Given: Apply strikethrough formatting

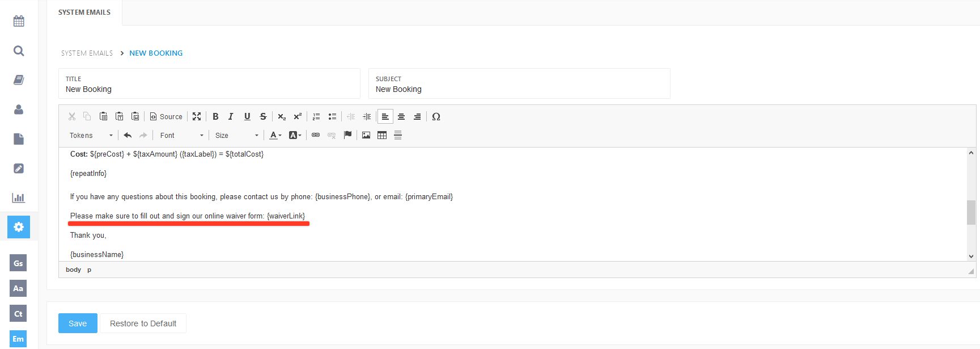Looking at the screenshot, I should coord(263,116).
